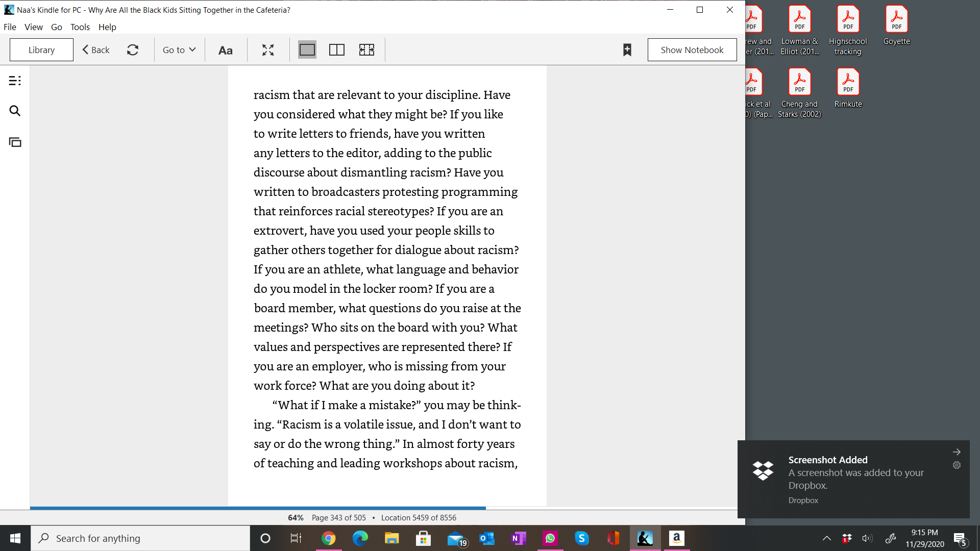Screen dimensions: 980x551
Task: Open Dropbox icon in system tray
Action: [x=847, y=538]
